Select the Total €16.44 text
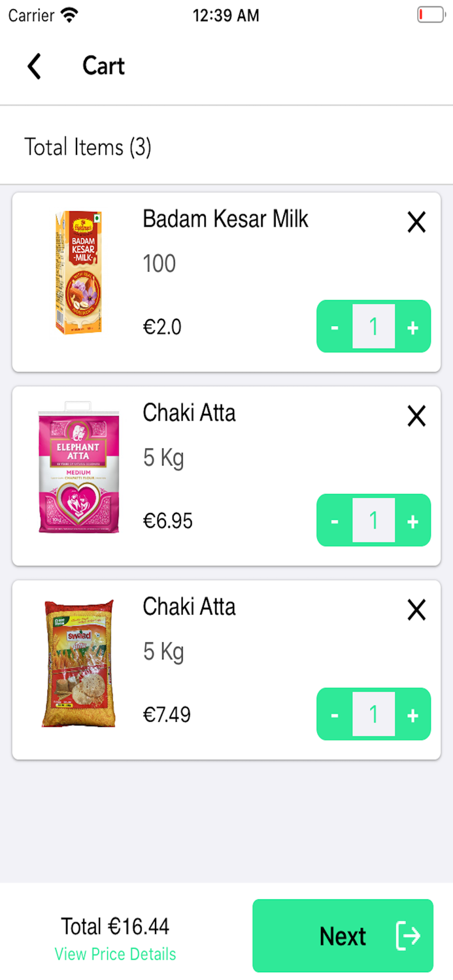Screen dimensions: 453x980 coord(115,926)
